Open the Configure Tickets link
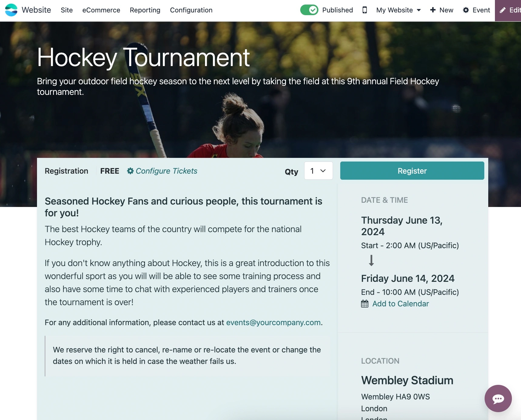The height and width of the screenshot is (420, 521). click(x=166, y=171)
